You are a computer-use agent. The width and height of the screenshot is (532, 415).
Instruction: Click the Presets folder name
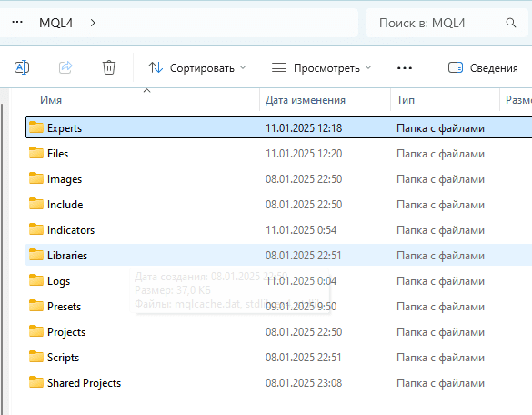[65, 307]
